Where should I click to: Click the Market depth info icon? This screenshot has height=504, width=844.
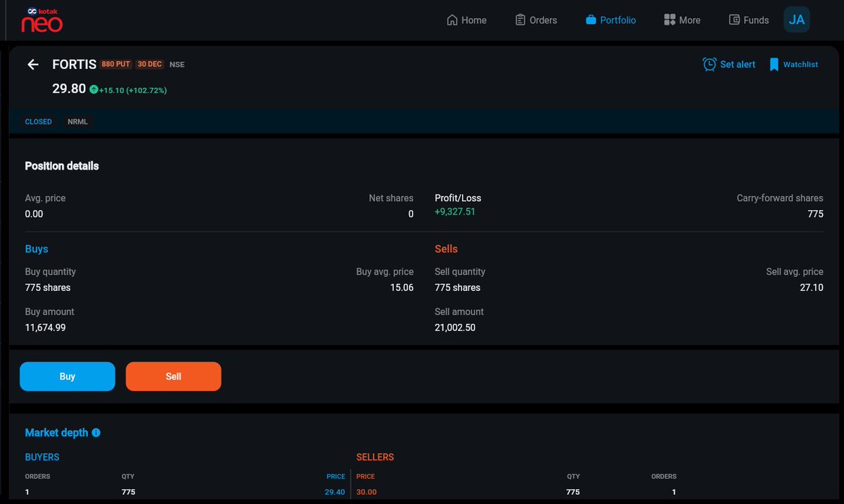click(x=96, y=433)
